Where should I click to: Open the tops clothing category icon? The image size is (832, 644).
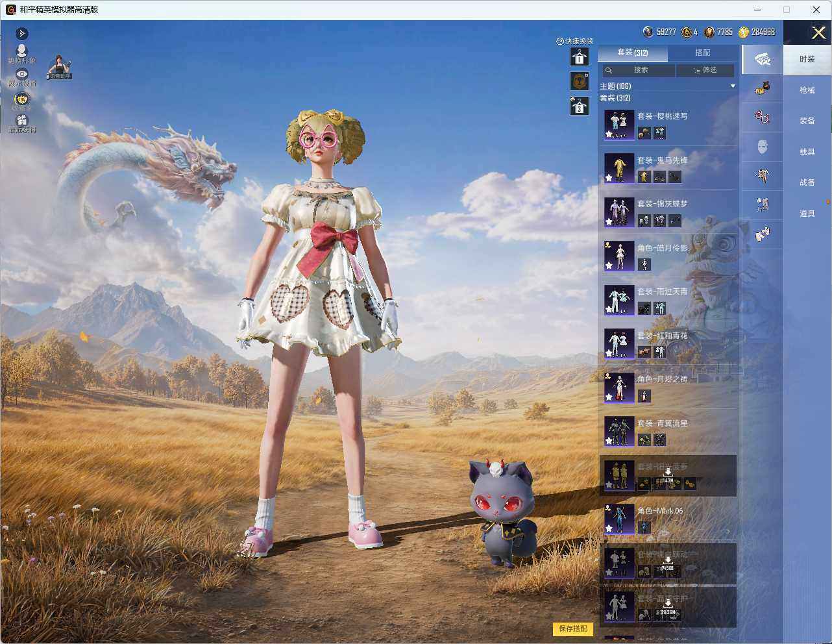click(763, 175)
